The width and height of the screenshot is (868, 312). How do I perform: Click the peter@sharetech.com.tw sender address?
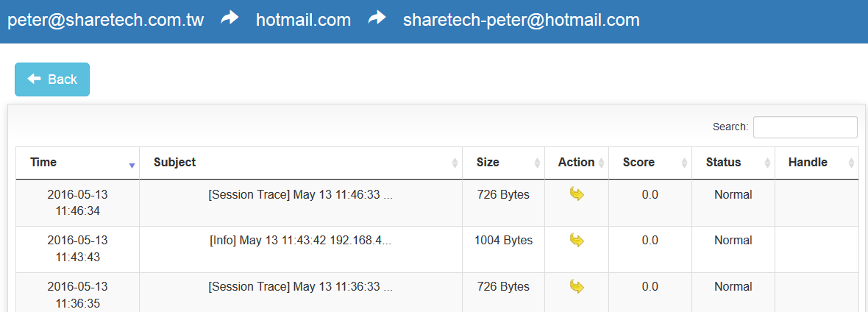tap(105, 20)
